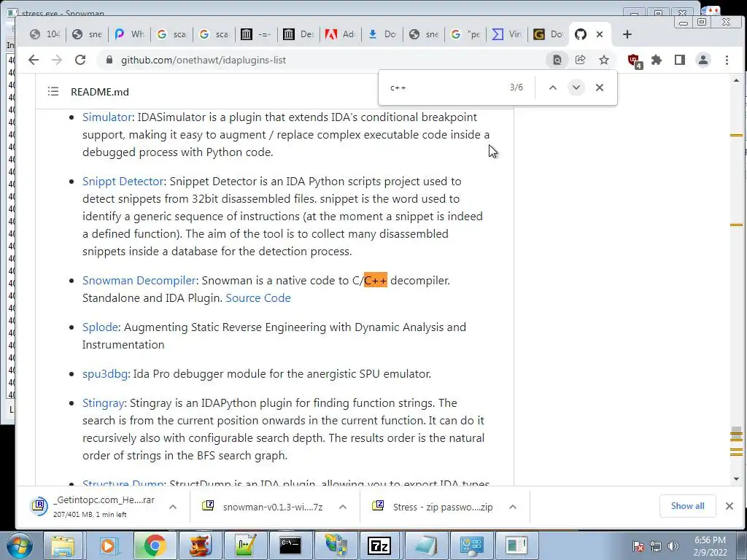Click the network tray icon
Screen dimensions: 747x560
pyautogui.click(x=656, y=546)
